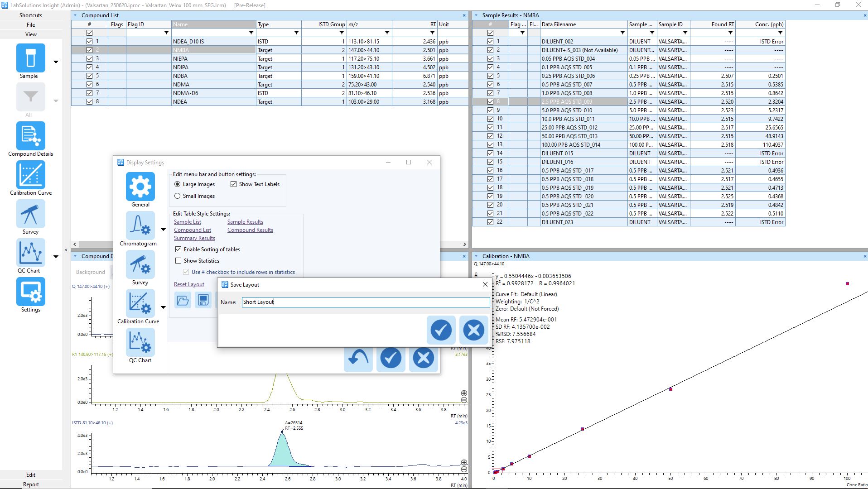Open the View menu
This screenshot has width=868, height=489.
pos(31,34)
